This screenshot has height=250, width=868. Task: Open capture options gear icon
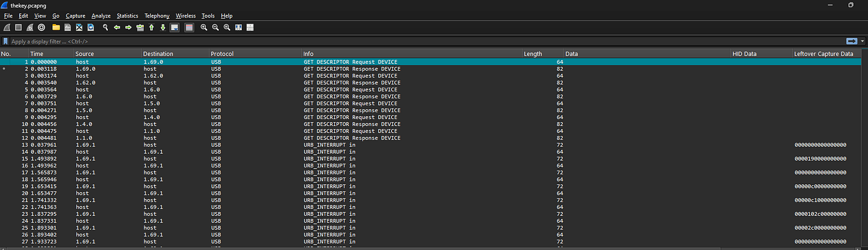point(42,27)
